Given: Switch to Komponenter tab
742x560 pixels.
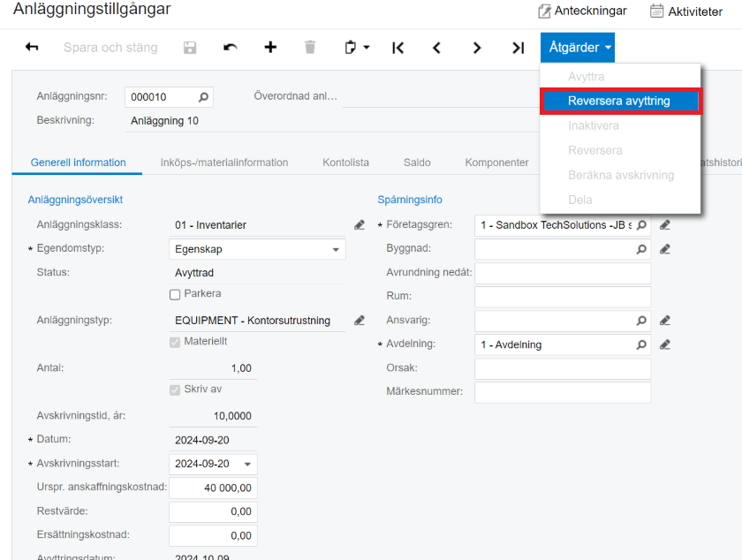Looking at the screenshot, I should click(x=496, y=163).
